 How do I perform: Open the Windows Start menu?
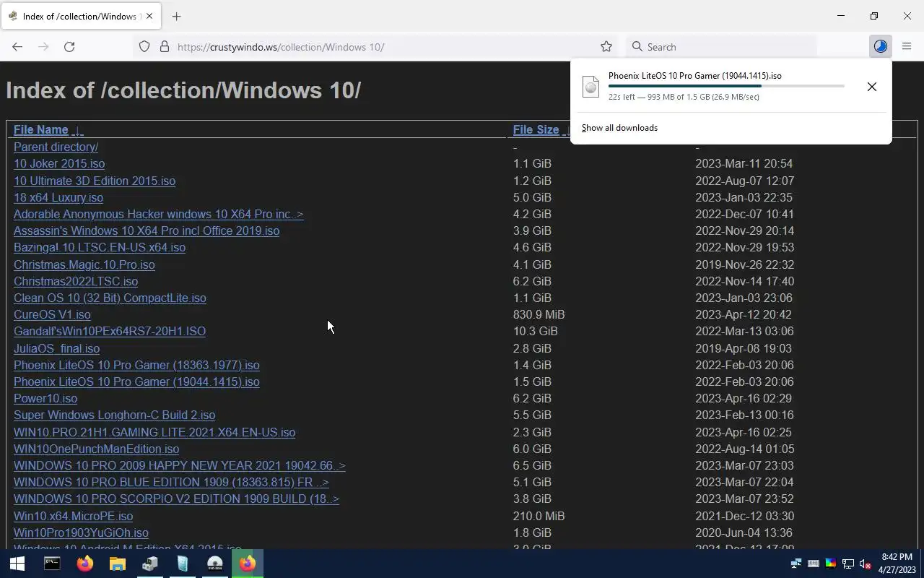[x=17, y=564]
